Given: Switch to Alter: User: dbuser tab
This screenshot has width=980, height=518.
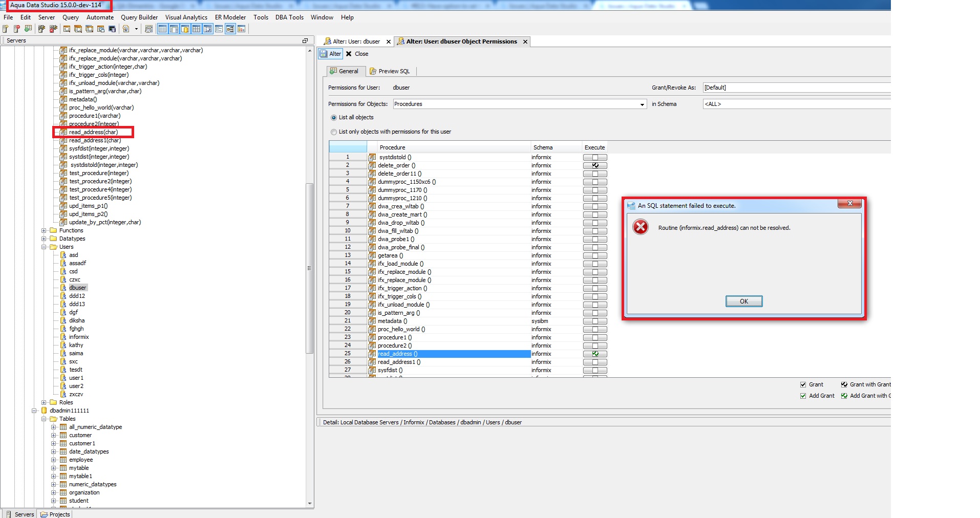Looking at the screenshot, I should (x=356, y=41).
